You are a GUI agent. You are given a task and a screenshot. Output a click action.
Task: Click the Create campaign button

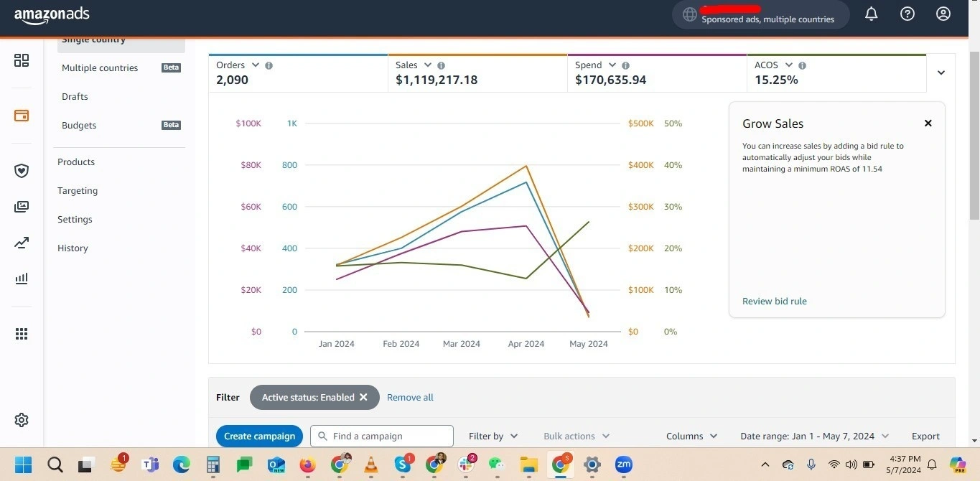pyautogui.click(x=259, y=436)
